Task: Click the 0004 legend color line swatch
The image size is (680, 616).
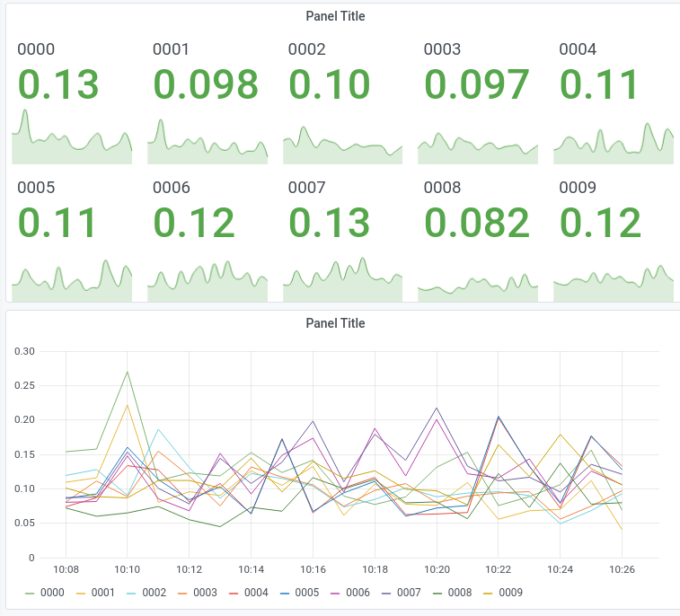Action: tap(234, 593)
